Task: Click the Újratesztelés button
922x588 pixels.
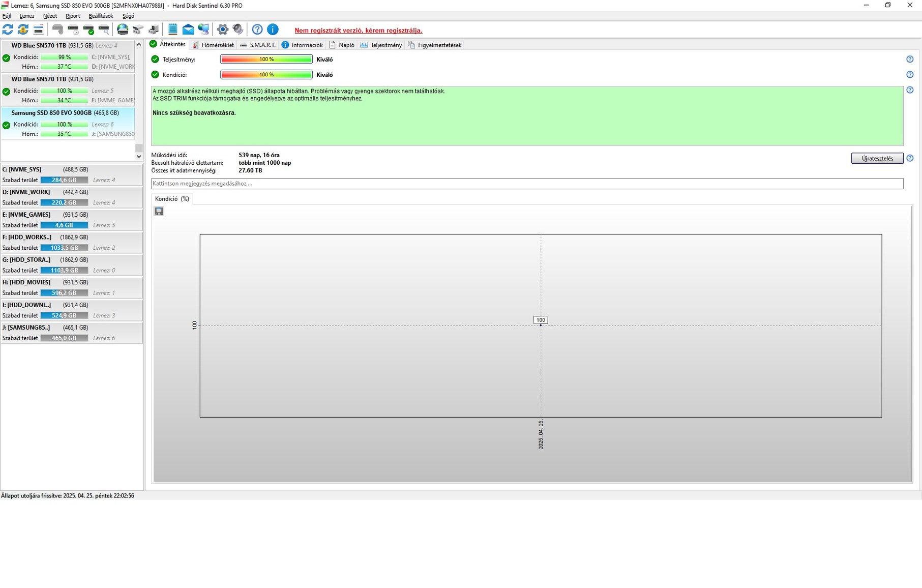Action: pos(877,158)
